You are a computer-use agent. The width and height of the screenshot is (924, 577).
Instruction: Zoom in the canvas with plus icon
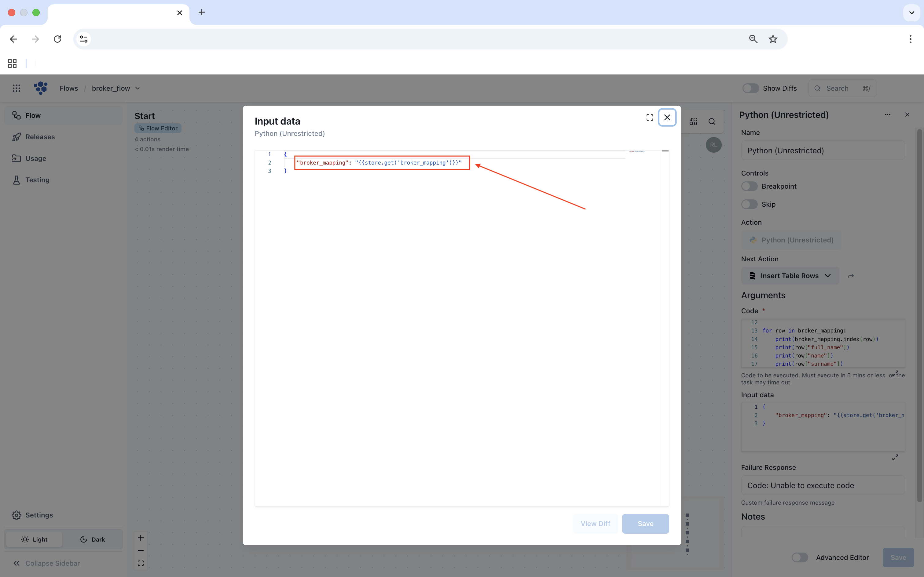[x=141, y=538]
